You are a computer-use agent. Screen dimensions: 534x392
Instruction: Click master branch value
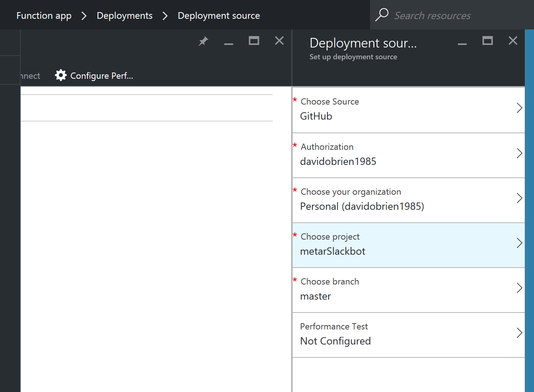pos(315,296)
